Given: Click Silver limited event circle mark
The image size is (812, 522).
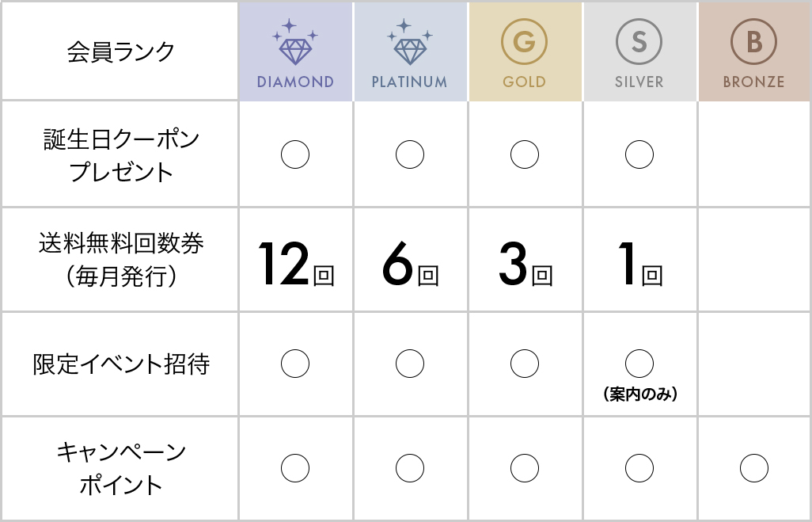Looking at the screenshot, I should pos(639,364).
